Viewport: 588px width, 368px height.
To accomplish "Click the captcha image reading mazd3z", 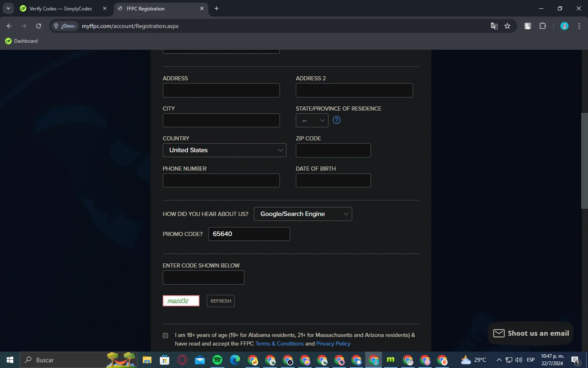I will tap(181, 301).
